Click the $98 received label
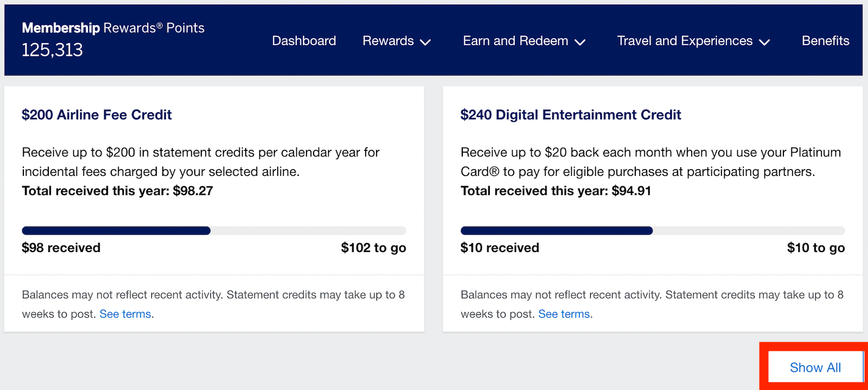Screen dimensions: 868x390 click(61, 248)
